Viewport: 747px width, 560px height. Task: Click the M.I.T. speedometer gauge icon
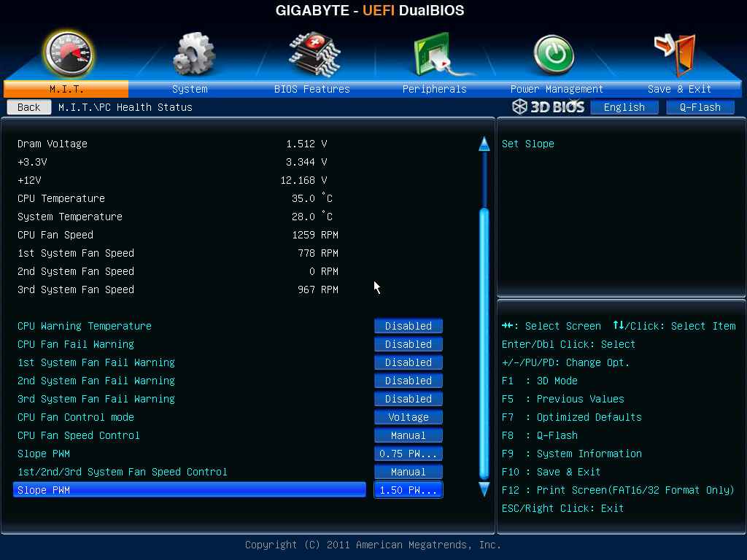(68, 54)
